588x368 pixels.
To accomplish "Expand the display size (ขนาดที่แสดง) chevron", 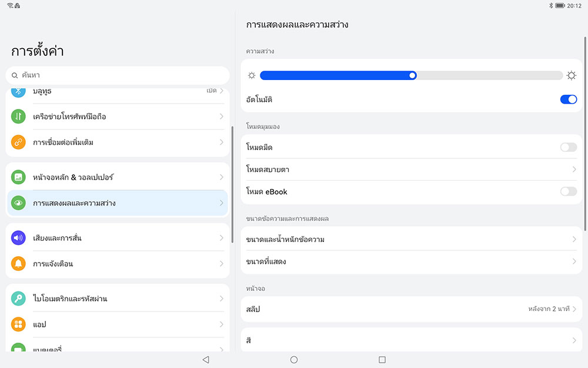I will 574,261.
